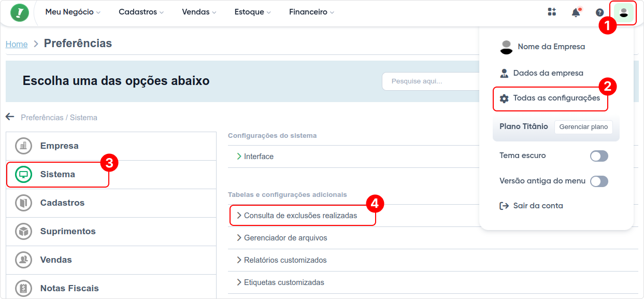This screenshot has width=644, height=299.
Task: Enable the Tema escuro switch
Action: [x=599, y=156]
